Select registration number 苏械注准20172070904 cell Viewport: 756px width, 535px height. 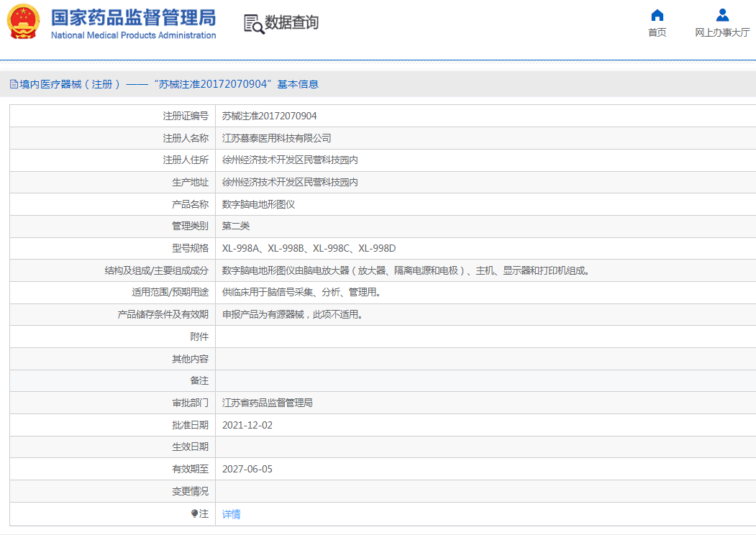270,116
